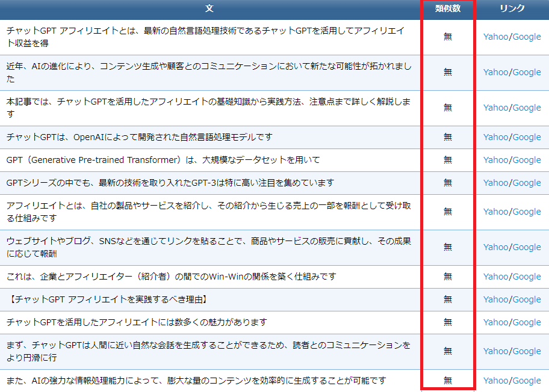Click the '無' similarity value in first row

[x=448, y=37]
